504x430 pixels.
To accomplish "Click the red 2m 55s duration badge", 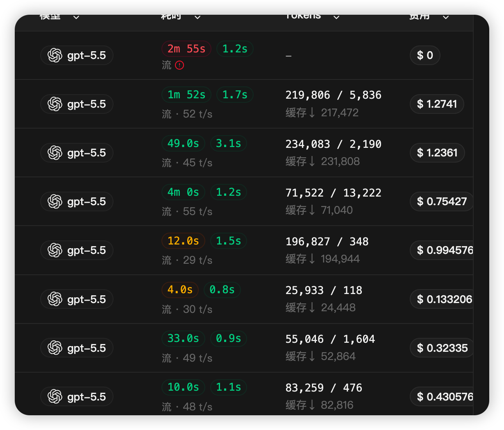I will click(186, 49).
